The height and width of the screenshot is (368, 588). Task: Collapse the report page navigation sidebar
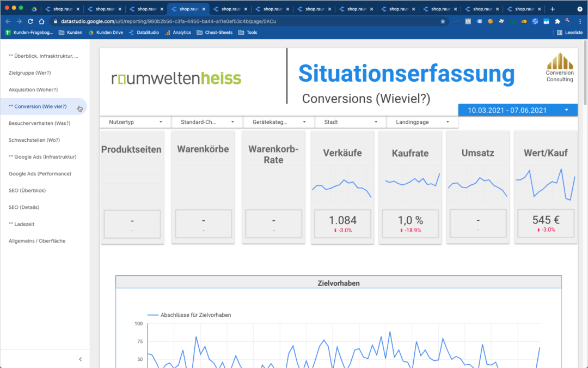(x=81, y=359)
